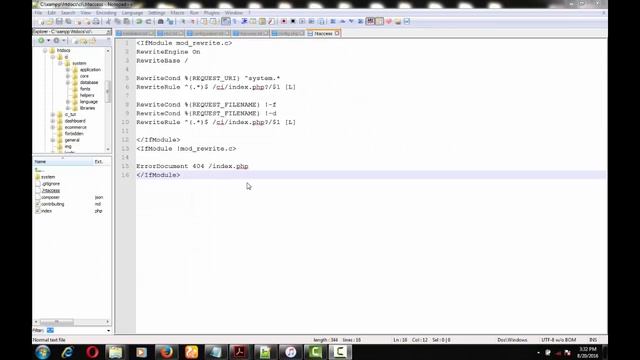Click the Replace toolbar icon
640x360 pixels.
point(170,21)
